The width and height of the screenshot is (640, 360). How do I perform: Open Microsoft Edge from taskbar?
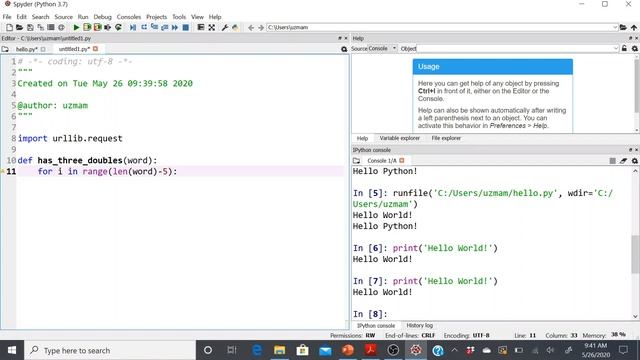[257, 350]
